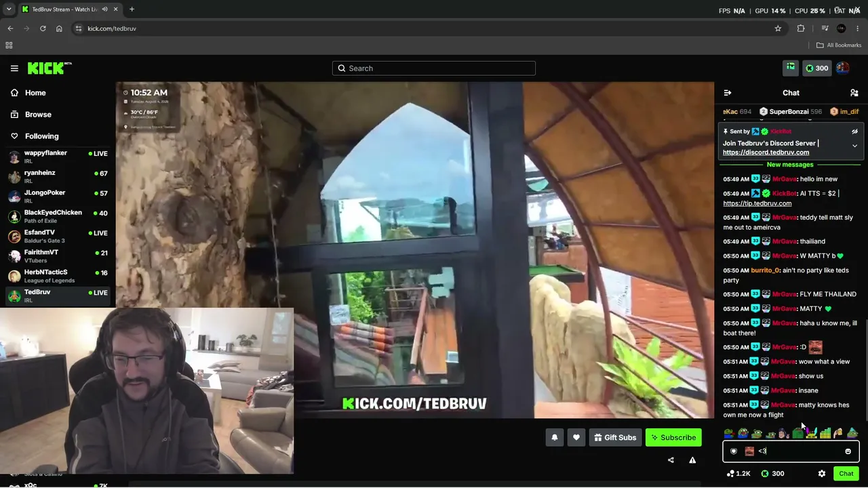This screenshot has height=488, width=868.
Task: Expand the pinned message chevron
Action: pos(854,146)
